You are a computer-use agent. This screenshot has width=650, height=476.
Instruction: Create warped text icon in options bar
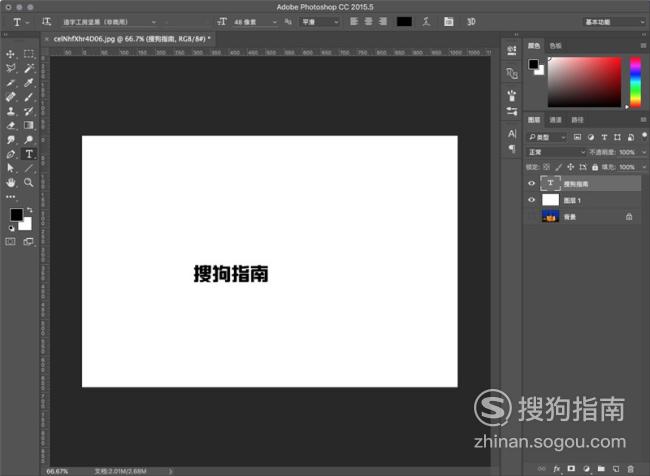[x=427, y=22]
